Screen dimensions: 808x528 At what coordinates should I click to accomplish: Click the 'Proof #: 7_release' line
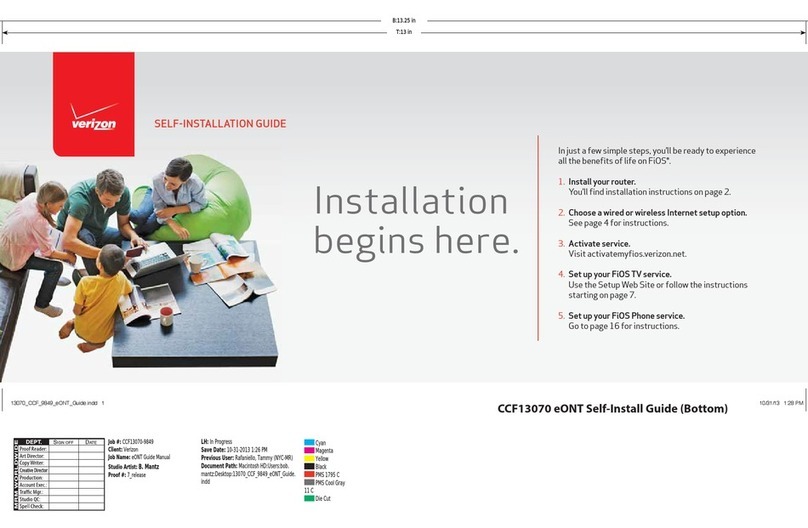coord(127,475)
